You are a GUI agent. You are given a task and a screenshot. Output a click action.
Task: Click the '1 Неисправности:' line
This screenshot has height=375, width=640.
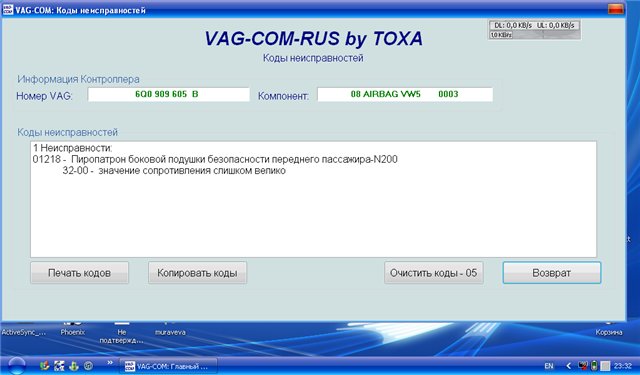[x=73, y=148]
